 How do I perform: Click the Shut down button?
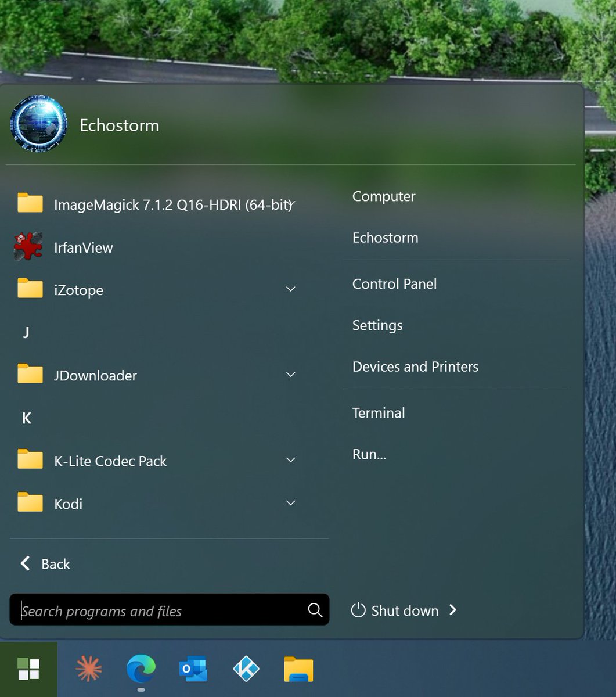tap(405, 610)
